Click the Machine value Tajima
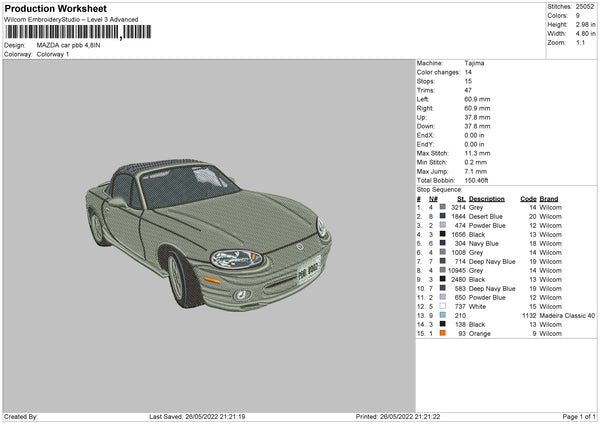The width and height of the screenshot is (600, 424). (x=474, y=63)
